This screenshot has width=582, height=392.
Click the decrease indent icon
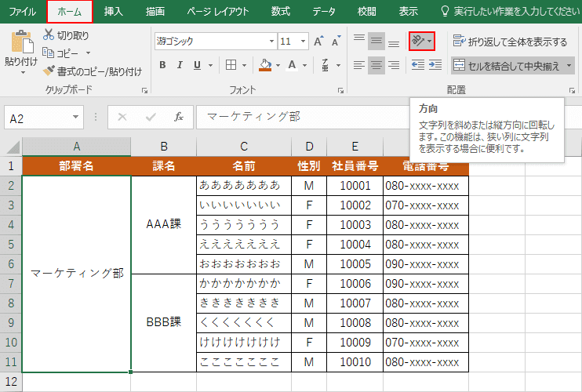click(418, 65)
